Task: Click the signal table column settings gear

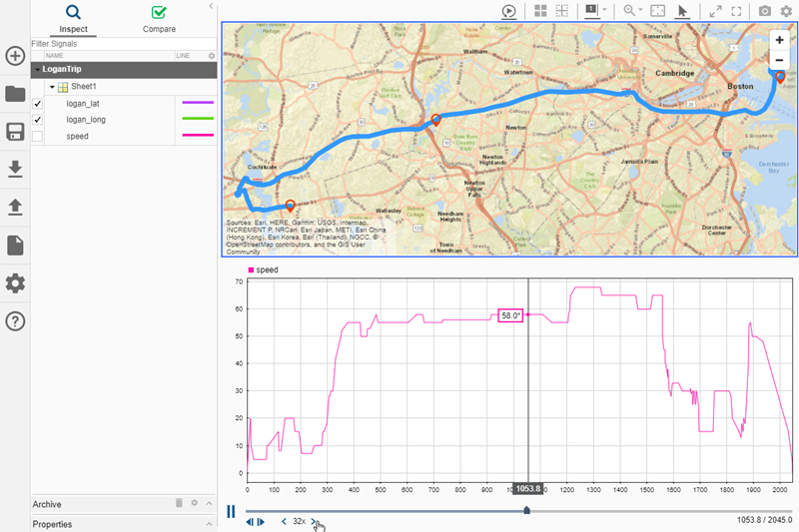Action: click(x=212, y=56)
